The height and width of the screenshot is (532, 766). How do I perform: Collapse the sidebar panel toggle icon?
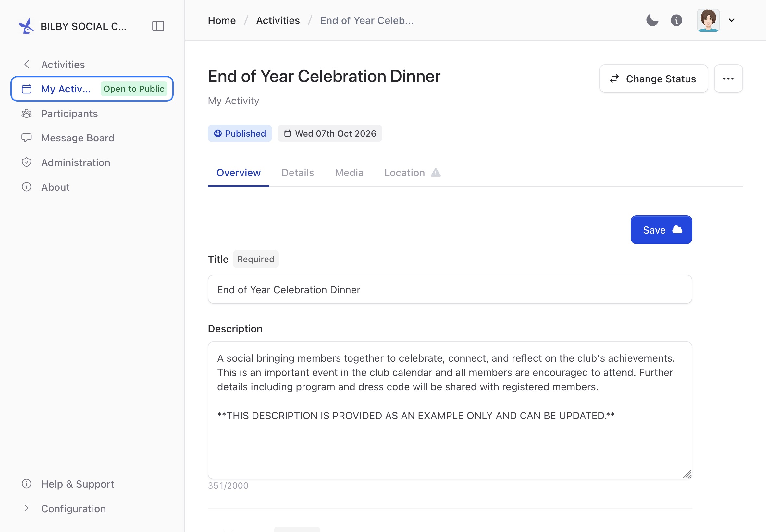[158, 26]
